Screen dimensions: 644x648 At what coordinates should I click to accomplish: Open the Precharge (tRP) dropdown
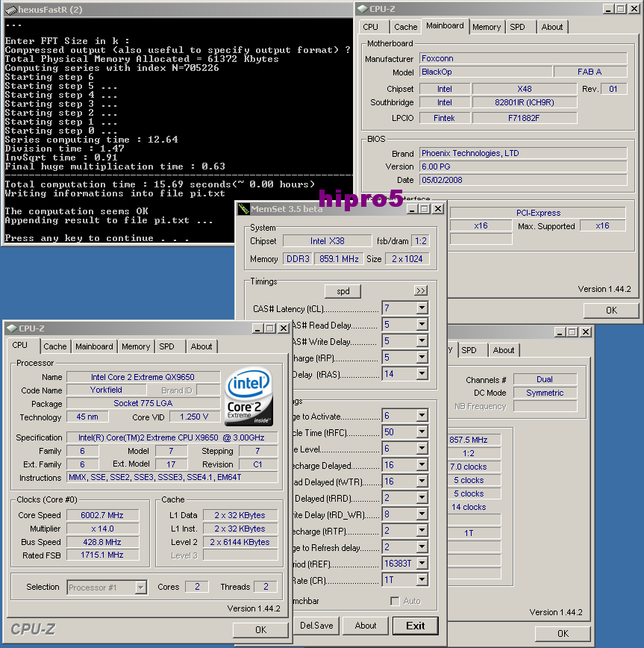click(422, 357)
